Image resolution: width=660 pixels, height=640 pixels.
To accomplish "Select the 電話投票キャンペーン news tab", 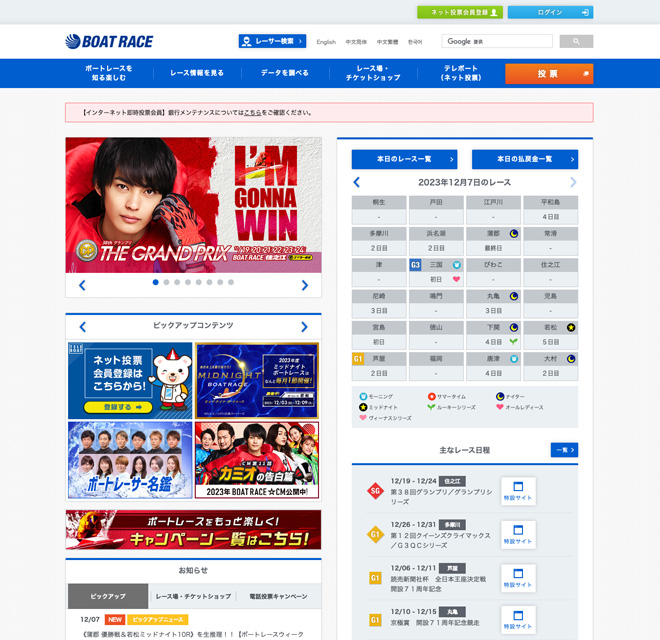I will (278, 596).
